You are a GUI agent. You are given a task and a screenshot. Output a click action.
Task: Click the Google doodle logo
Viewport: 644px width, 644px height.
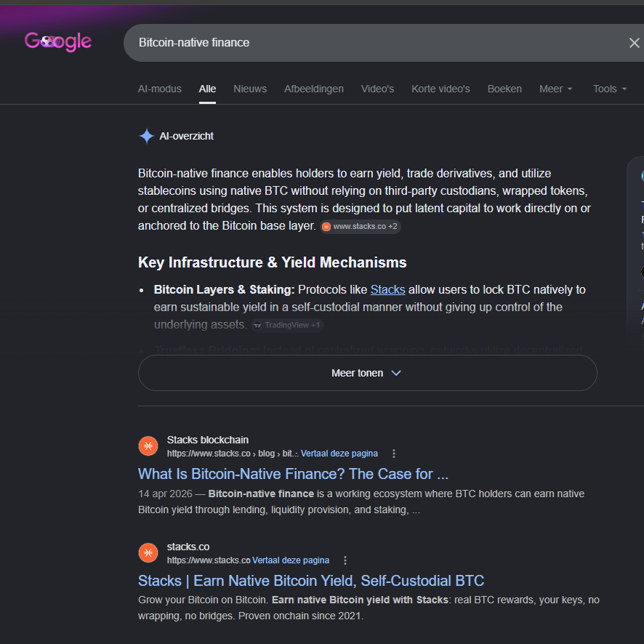coord(58,42)
